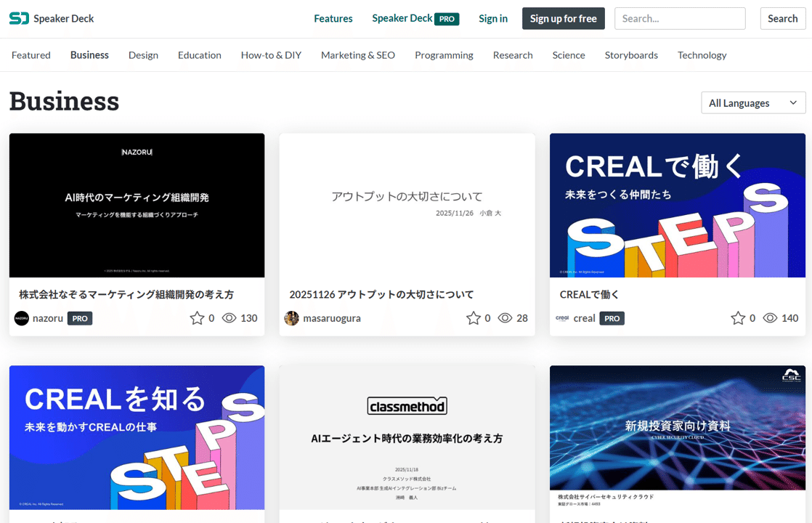Open the CREALを知る deck thumbnail
This screenshot has width=812, height=523.
tap(137, 437)
